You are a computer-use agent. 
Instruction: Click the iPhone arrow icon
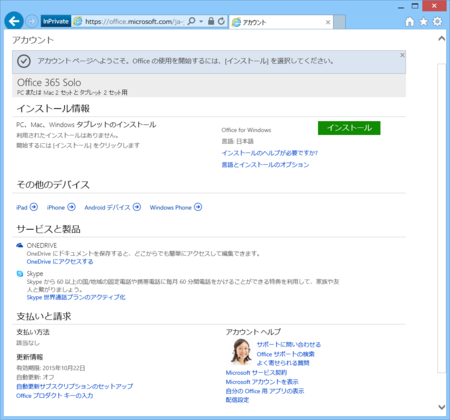coord(71,207)
